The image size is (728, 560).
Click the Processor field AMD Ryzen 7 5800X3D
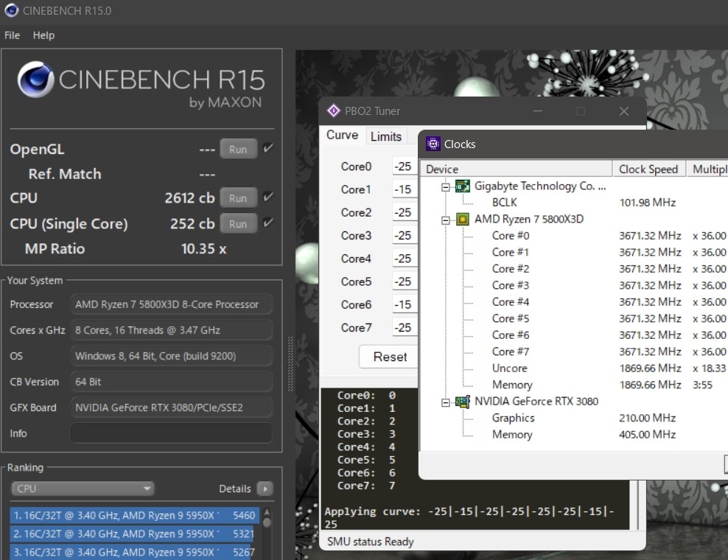point(172,304)
